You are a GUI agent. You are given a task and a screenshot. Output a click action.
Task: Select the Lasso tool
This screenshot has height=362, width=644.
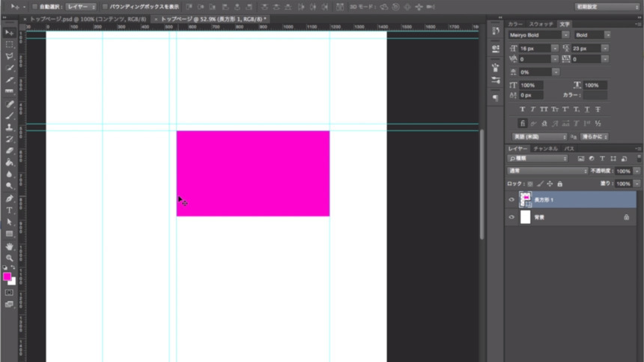click(9, 56)
